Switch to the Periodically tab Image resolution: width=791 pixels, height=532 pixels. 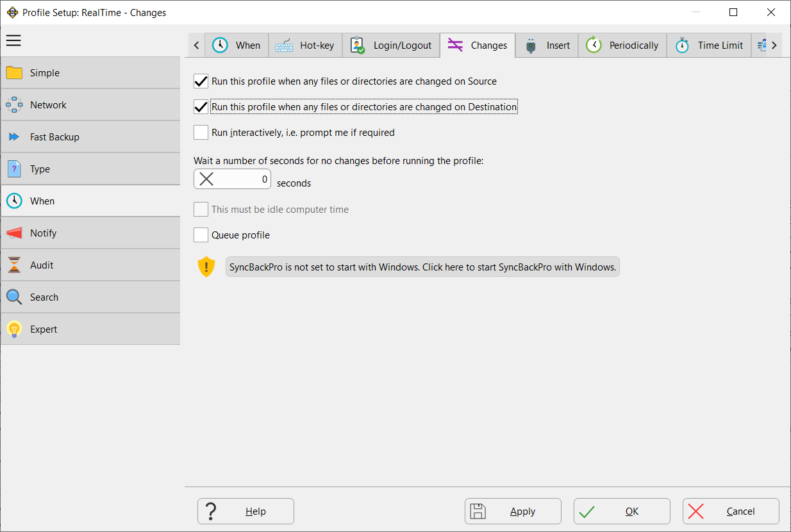coord(622,46)
